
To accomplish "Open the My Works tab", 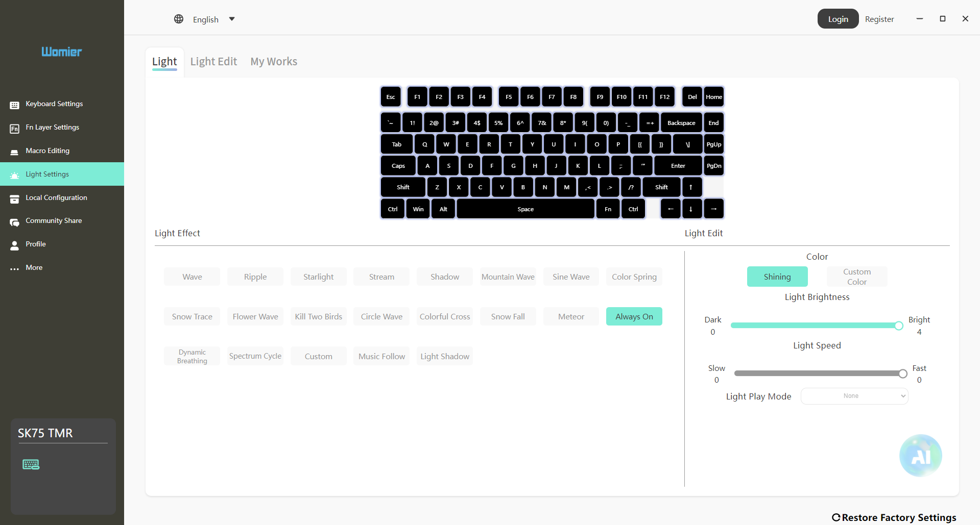I will tap(274, 62).
